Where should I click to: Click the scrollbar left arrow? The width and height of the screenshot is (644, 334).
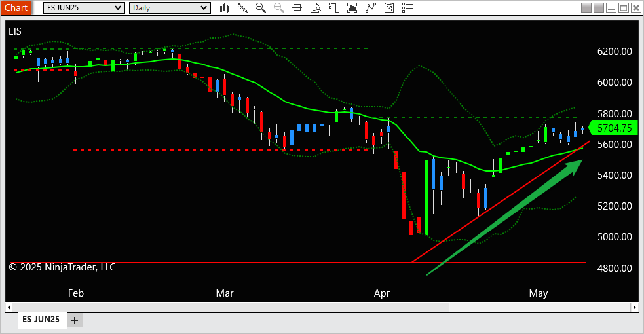tap(9, 307)
